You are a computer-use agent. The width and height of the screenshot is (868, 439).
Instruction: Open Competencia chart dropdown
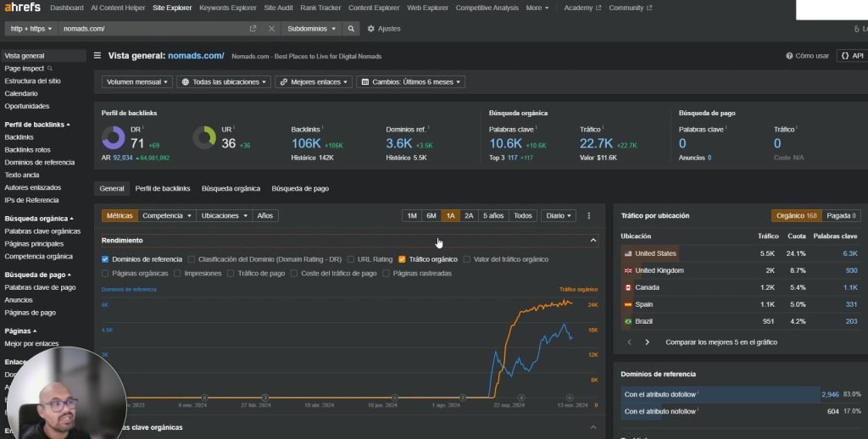(167, 215)
